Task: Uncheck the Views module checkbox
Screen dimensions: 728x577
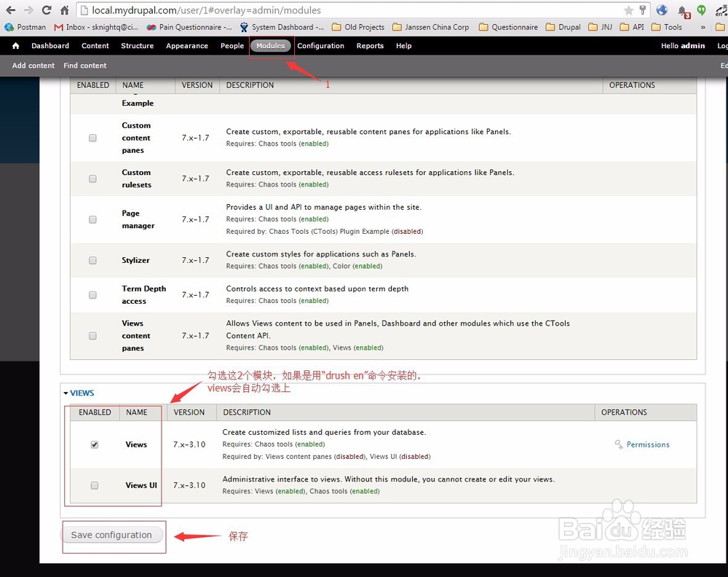Action: tap(95, 444)
